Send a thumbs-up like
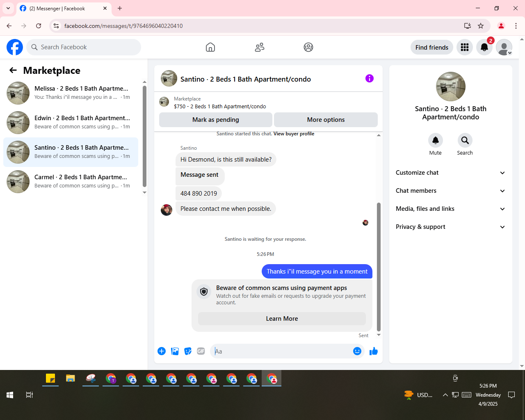525x420 pixels. [374, 351]
